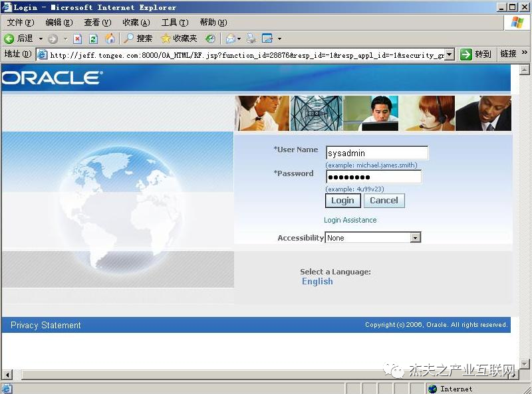Minimize the Internet Explorer window
The image size is (532, 394).
point(502,7)
